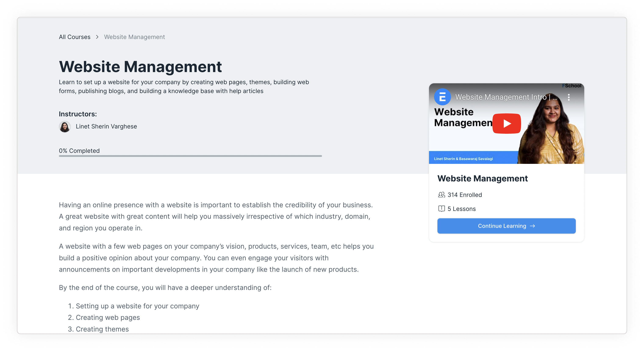Click the arrow in the Continue Learning button
Screen dimensions: 644x351
pos(533,226)
